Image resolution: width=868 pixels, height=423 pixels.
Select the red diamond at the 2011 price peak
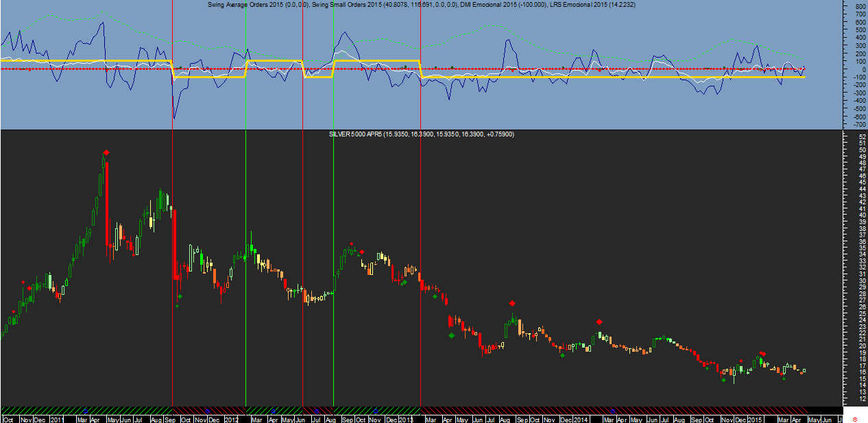click(106, 152)
